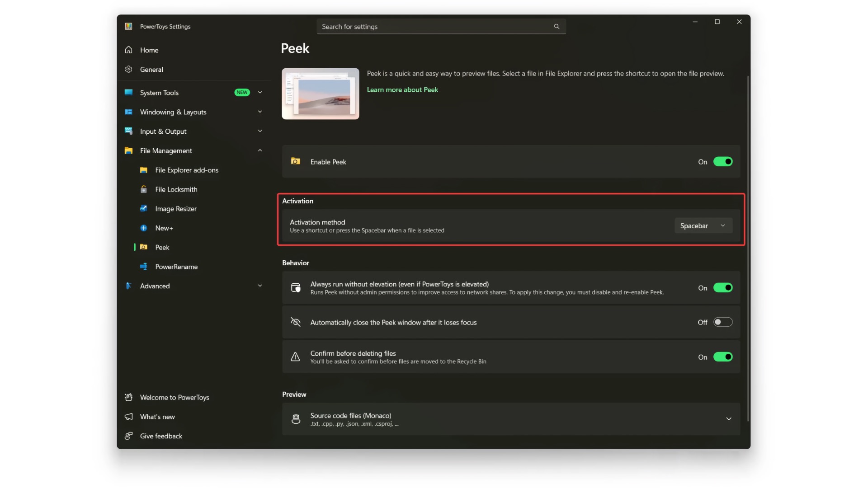This screenshot has height=488, width=868.
Task: Collapse the File Management section
Action: [260, 150]
